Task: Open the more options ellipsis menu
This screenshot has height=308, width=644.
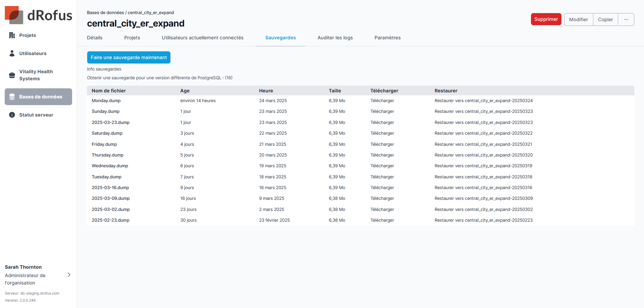Action: coord(626,19)
